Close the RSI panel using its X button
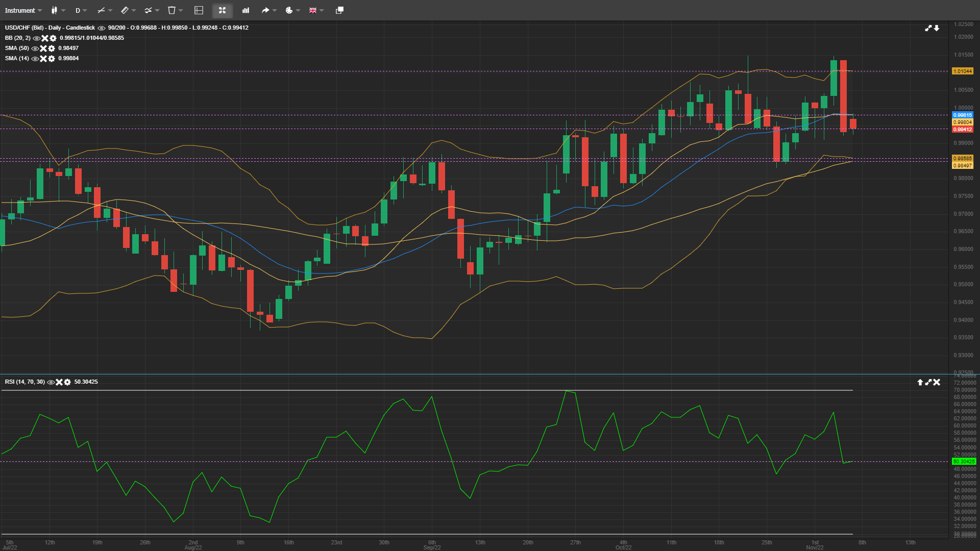The height and width of the screenshot is (551, 980). pos(938,382)
